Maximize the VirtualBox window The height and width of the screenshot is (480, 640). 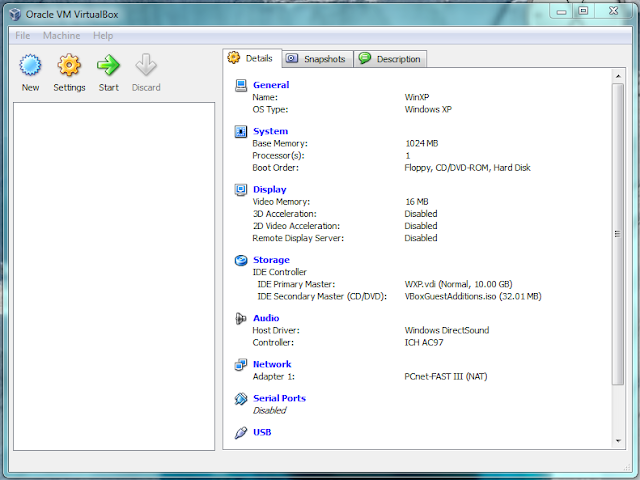584,11
